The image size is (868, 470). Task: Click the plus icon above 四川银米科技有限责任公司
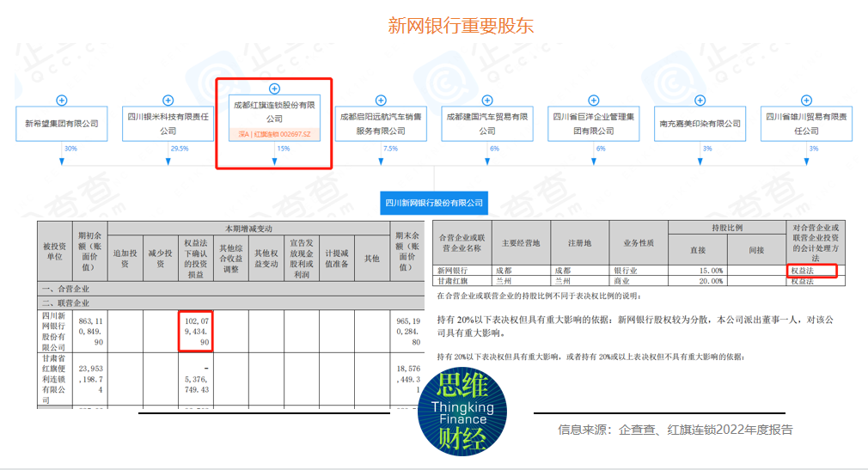pos(168,101)
